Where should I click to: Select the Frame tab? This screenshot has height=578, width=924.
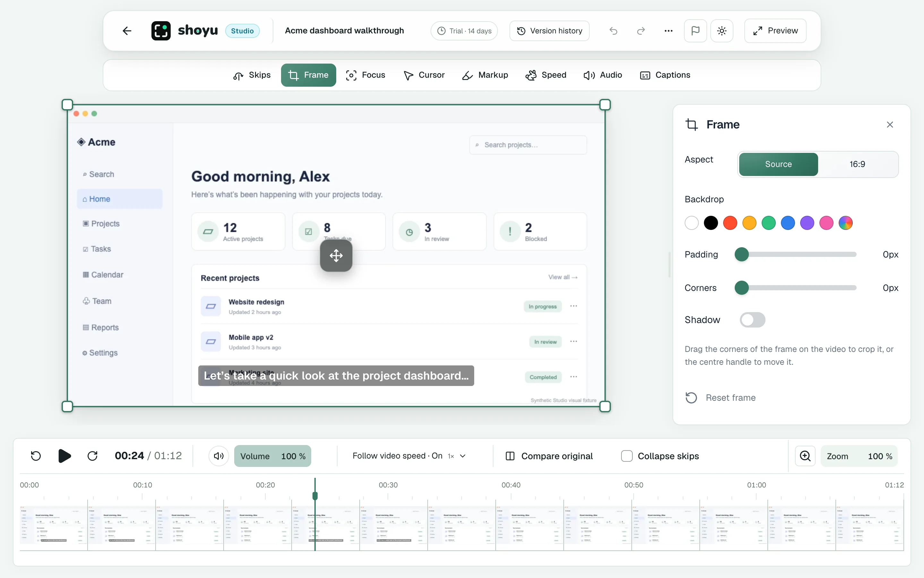tap(308, 75)
